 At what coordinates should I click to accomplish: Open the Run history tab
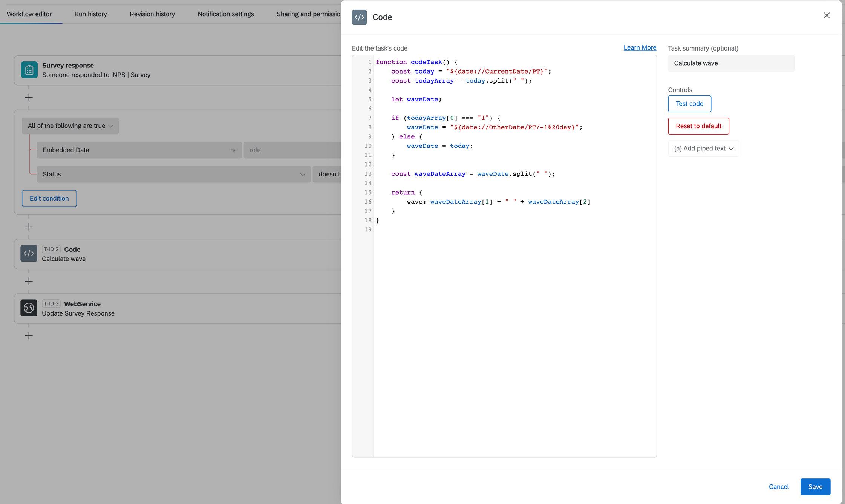click(90, 14)
